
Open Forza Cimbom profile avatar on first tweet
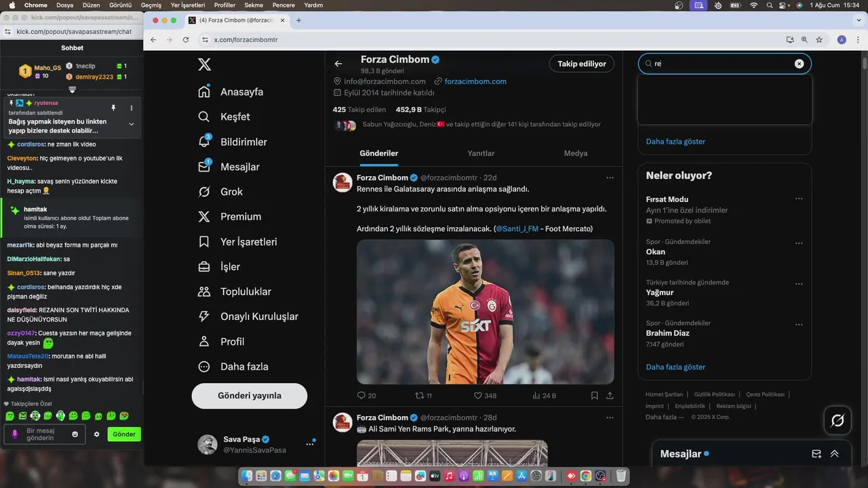click(342, 182)
